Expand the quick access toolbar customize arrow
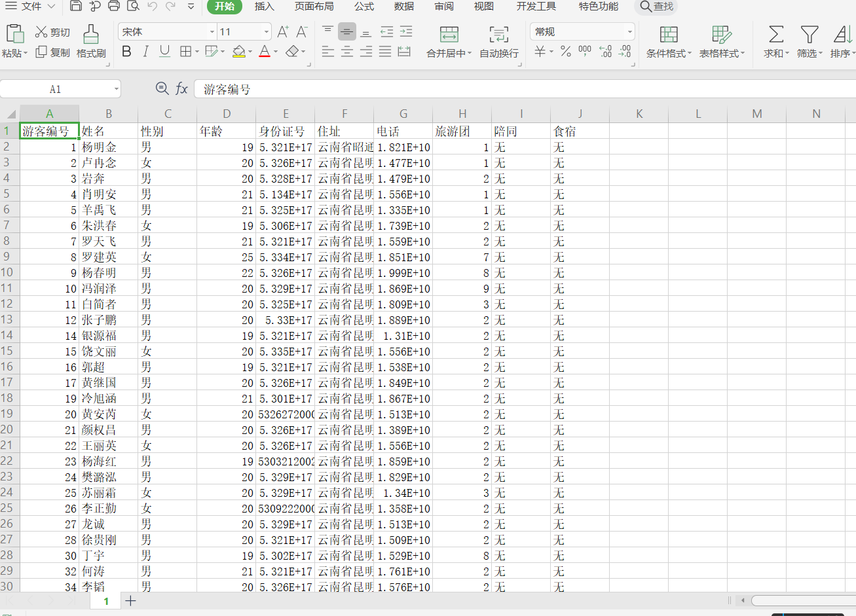Viewport: 856px width, 616px height. (x=191, y=7)
